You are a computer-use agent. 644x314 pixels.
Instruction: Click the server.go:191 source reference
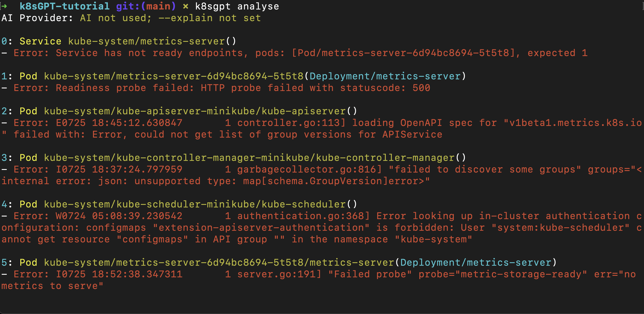point(276,274)
